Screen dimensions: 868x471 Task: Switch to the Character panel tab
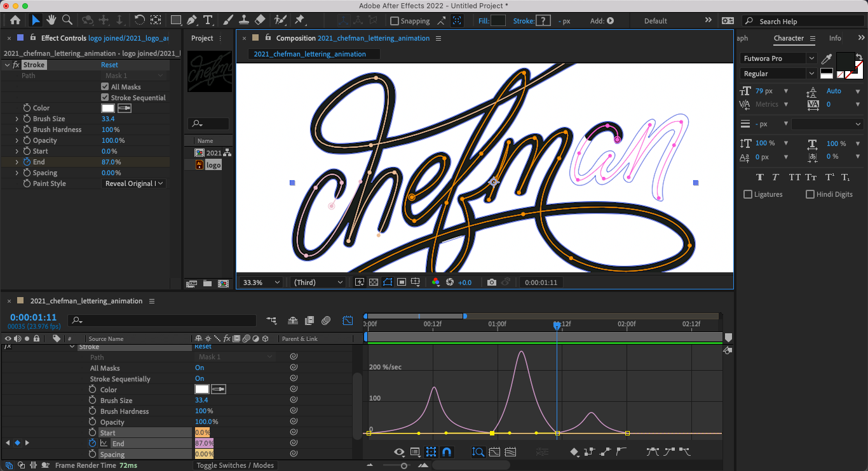[x=789, y=38]
